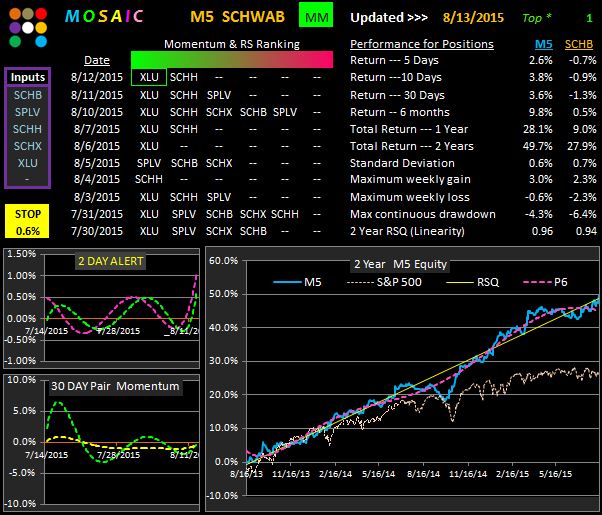The width and height of the screenshot is (602, 515).
Task: Select SCHB in the Inputs list
Action: click(28, 94)
